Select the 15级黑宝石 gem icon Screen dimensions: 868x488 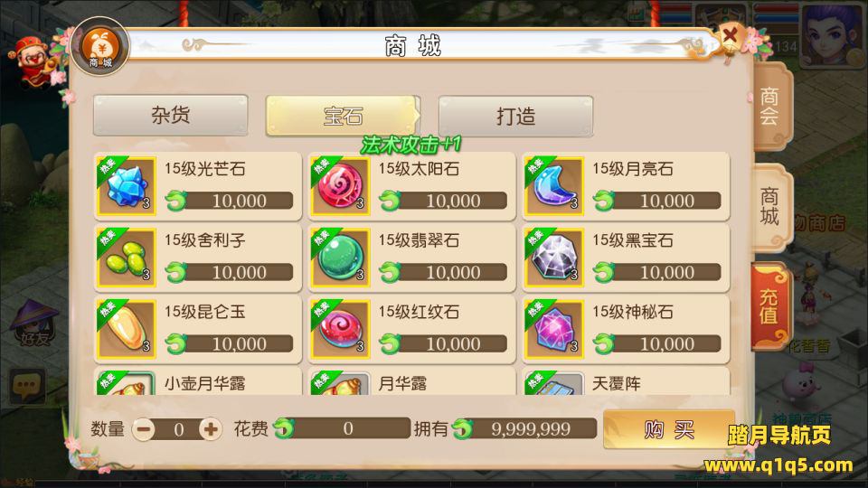click(554, 258)
